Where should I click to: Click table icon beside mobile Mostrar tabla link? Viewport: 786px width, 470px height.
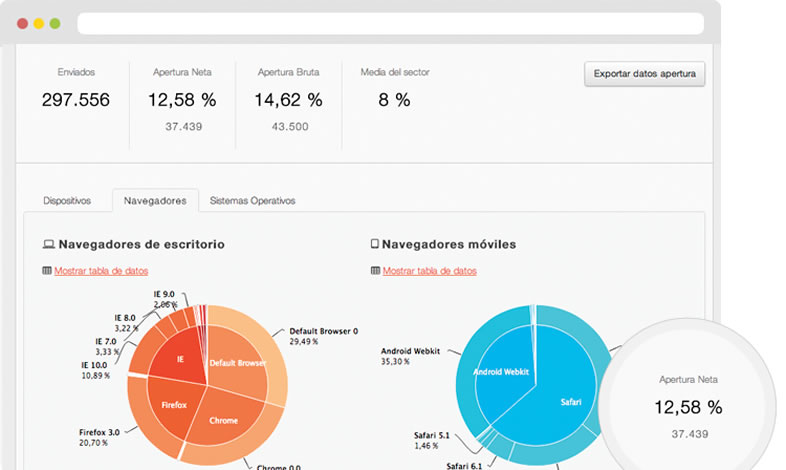click(x=375, y=271)
